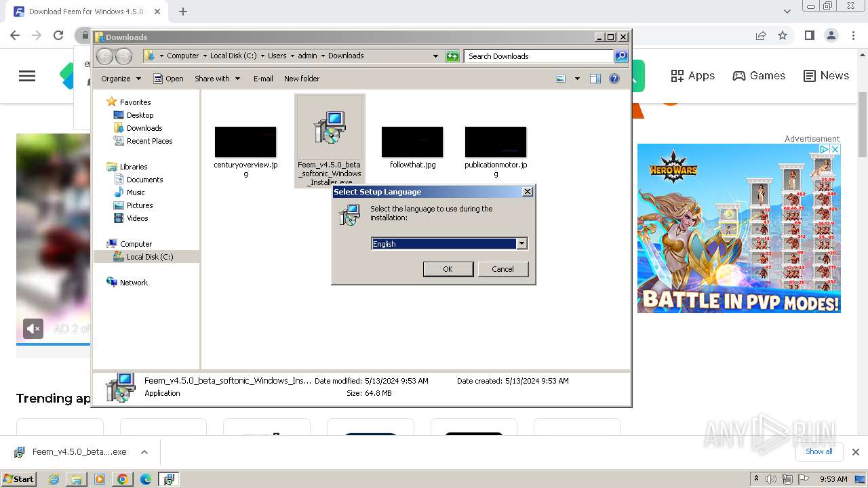Click in the Search Downloads field
The image size is (868, 488).
click(539, 56)
